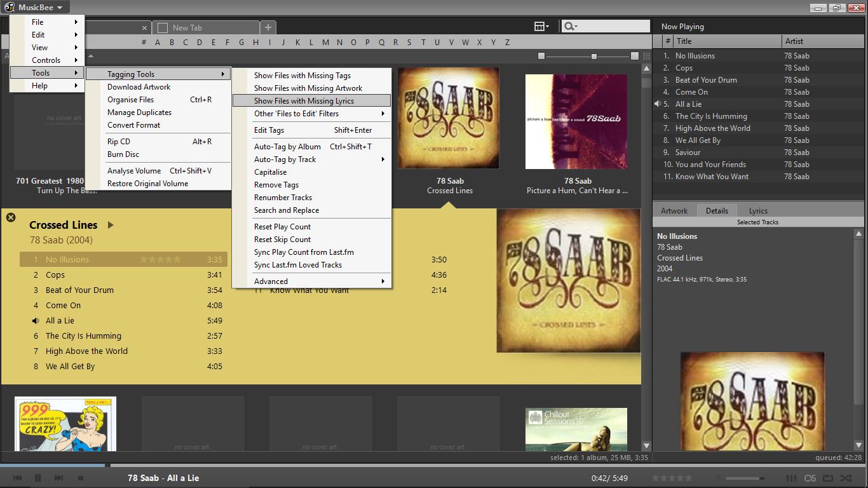Toggle shuffle mode icon
This screenshot has width=868, height=488.
coord(846,478)
